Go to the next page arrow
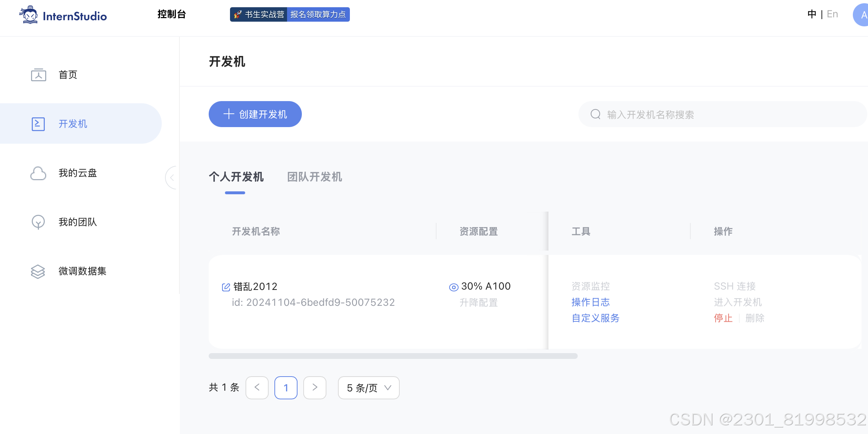Image resolution: width=868 pixels, height=434 pixels. [315, 388]
